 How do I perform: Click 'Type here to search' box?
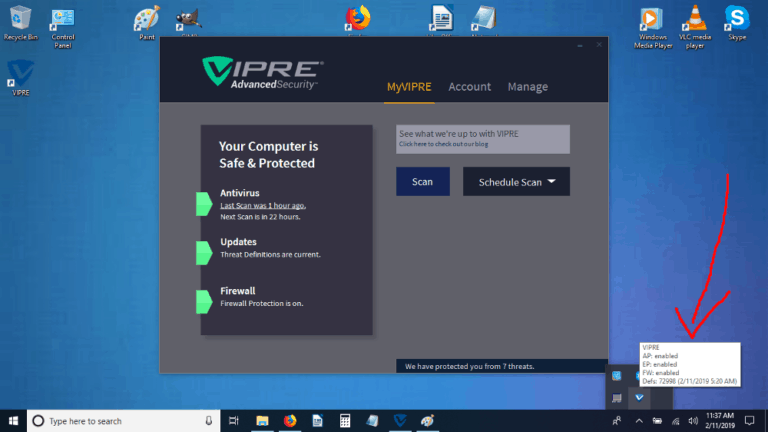pos(123,421)
